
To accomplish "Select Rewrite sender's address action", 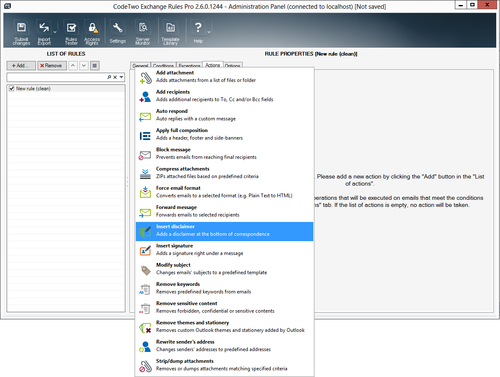I will tap(224, 346).
